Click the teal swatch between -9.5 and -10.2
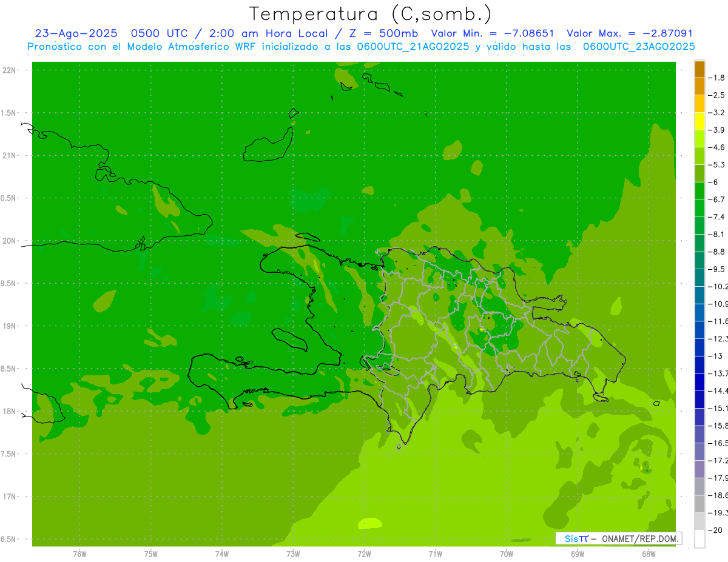The height and width of the screenshot is (562, 728). click(x=699, y=278)
